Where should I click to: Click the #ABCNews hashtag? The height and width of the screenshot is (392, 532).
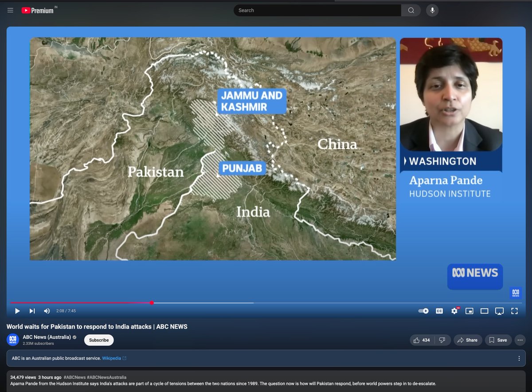click(74, 377)
